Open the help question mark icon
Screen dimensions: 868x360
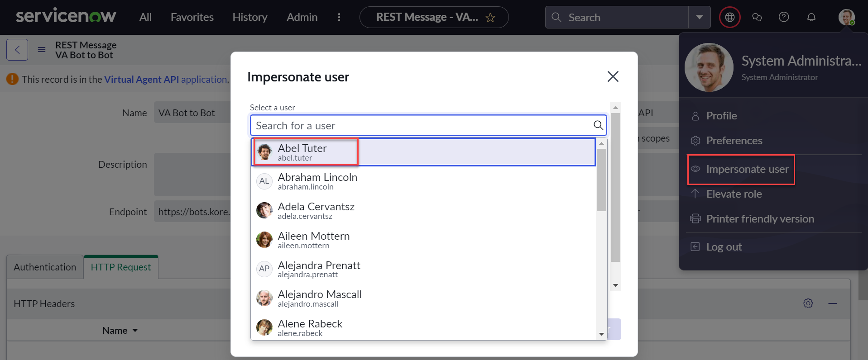pyautogui.click(x=784, y=18)
